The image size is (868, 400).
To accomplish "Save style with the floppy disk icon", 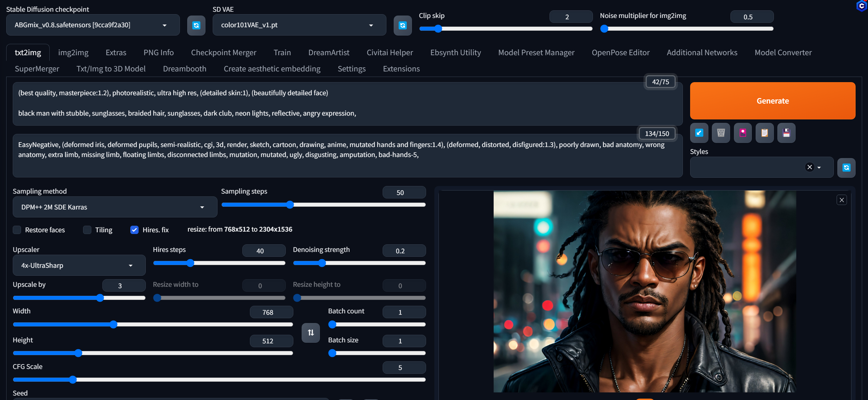I will pos(786,133).
